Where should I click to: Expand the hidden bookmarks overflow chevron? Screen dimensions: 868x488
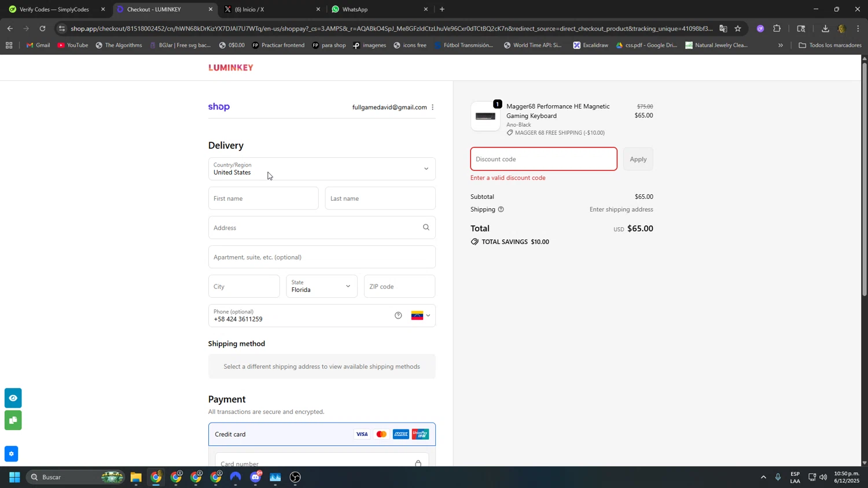pyautogui.click(x=781, y=45)
